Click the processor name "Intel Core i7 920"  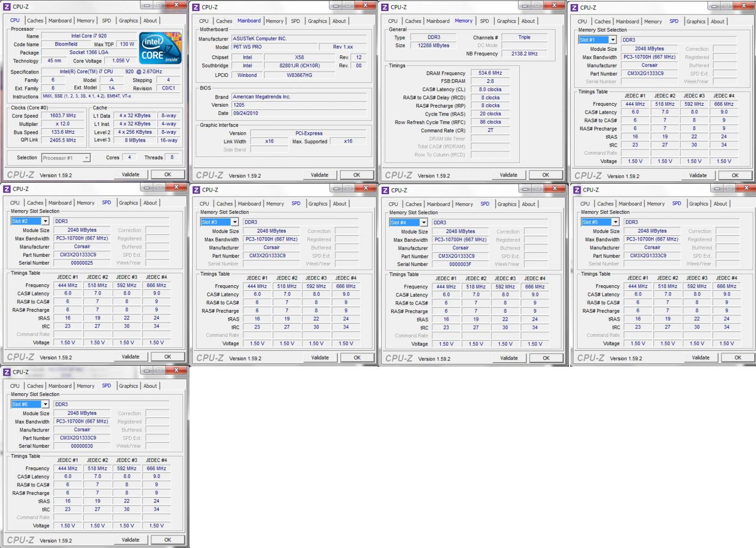pyautogui.click(x=89, y=36)
